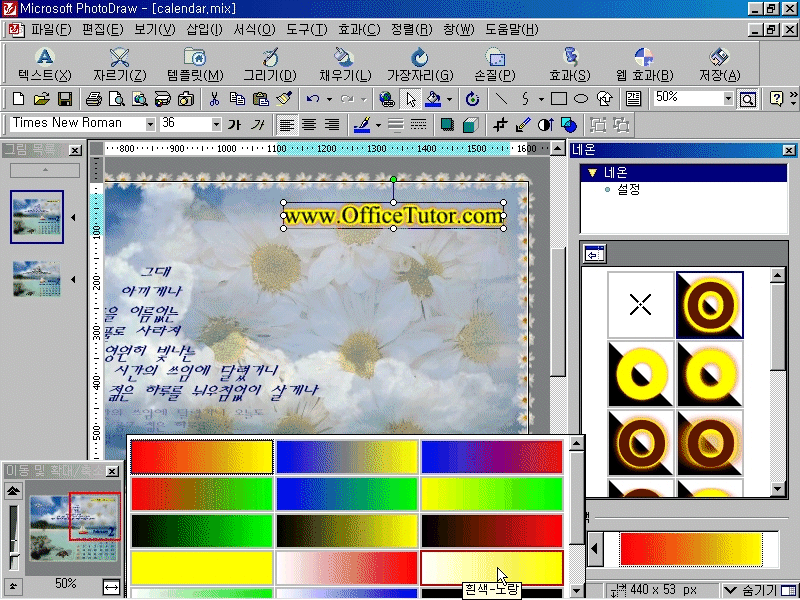Click the Copy icon
800x600 pixels.
pos(237,98)
